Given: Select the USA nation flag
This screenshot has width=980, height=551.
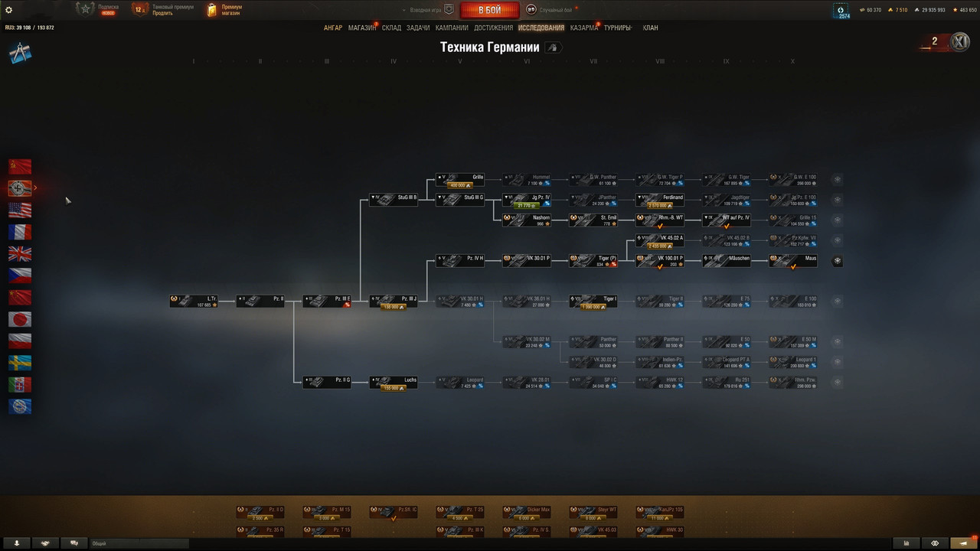Looking at the screenshot, I should pos(20,210).
